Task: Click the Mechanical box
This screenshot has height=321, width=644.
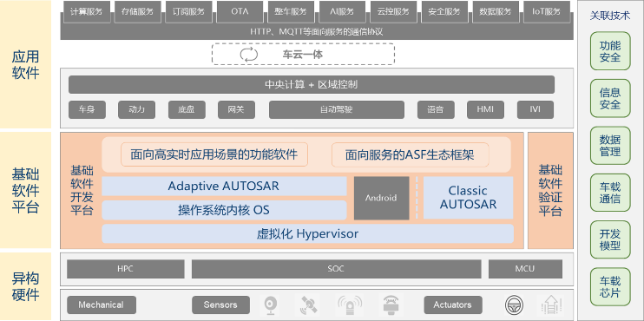Action: 101,305
